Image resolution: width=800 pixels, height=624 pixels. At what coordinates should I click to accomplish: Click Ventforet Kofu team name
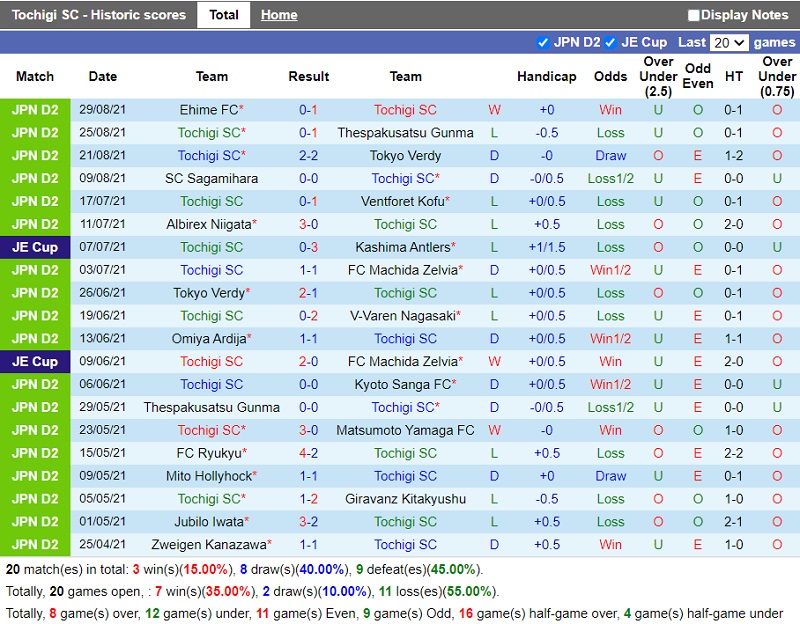point(402,202)
